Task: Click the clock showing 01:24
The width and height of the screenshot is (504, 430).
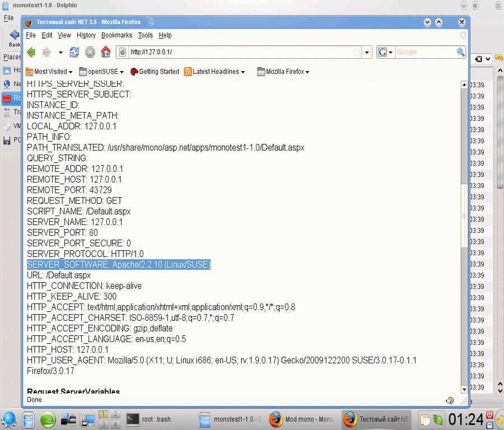Action: pos(466,419)
